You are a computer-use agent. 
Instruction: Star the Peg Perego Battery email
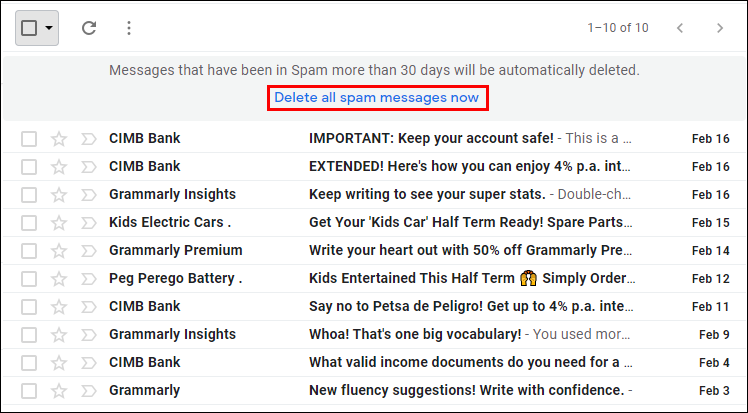point(59,278)
